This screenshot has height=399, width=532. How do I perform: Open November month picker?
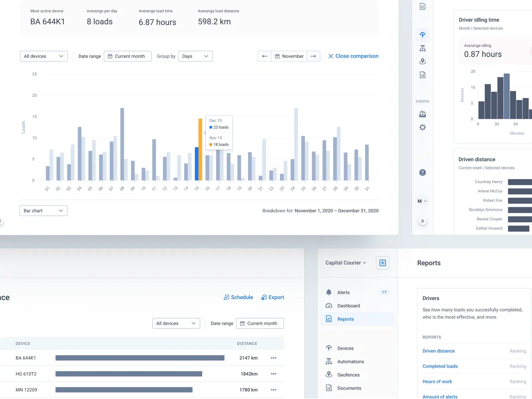pyautogui.click(x=289, y=56)
